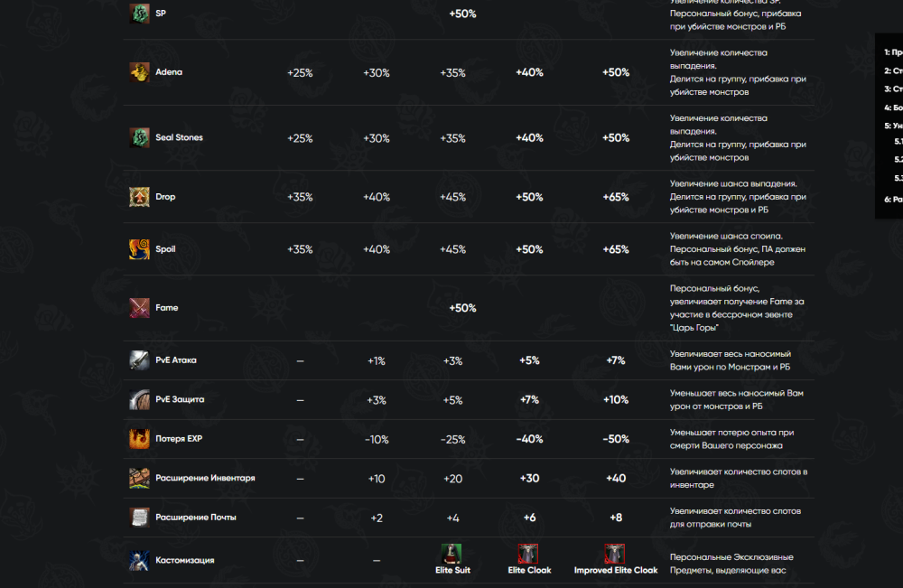Click the SP bonus icon

tap(139, 14)
